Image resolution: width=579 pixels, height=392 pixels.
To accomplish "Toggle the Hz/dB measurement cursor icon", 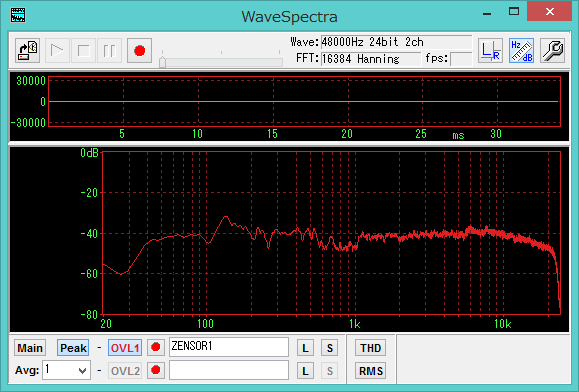I will pyautogui.click(x=521, y=51).
